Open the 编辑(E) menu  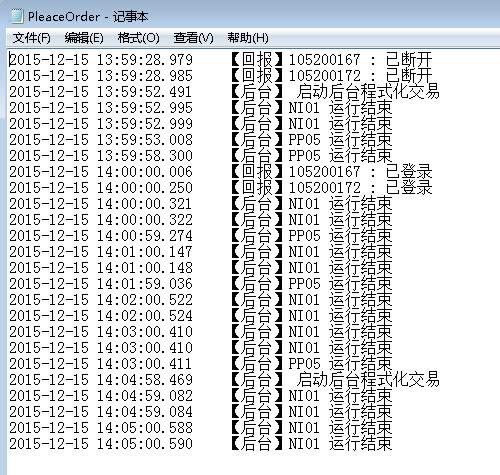pos(84,38)
